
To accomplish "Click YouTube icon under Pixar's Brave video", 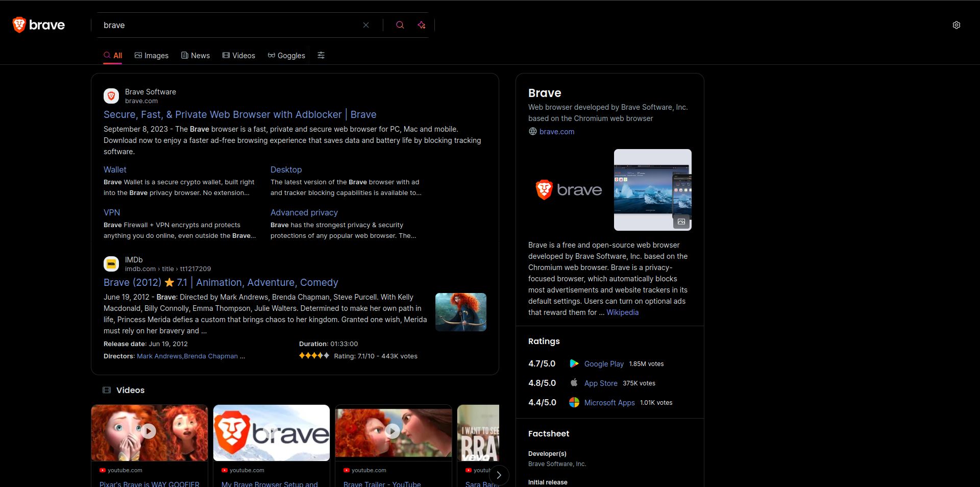I will [103, 470].
